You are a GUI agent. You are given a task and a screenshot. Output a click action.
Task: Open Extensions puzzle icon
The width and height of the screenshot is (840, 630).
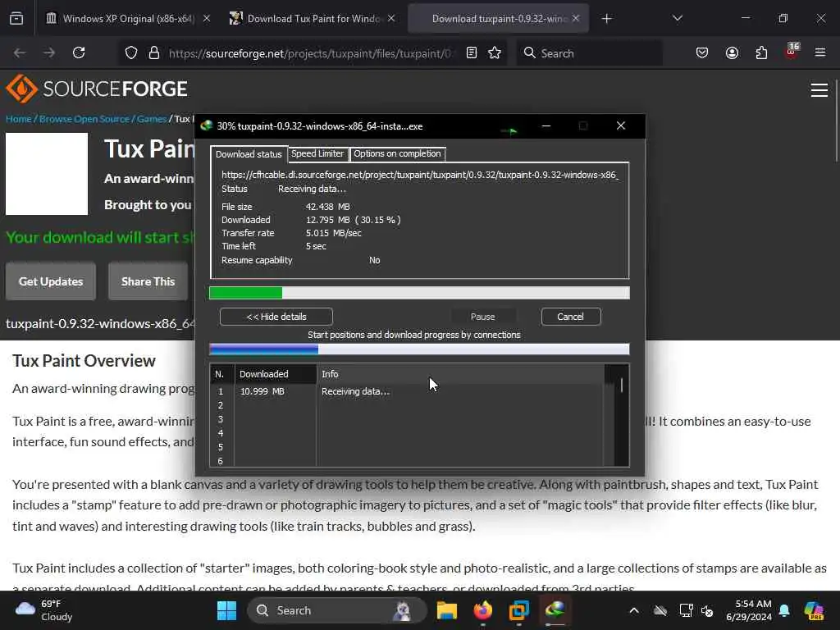[761, 53]
